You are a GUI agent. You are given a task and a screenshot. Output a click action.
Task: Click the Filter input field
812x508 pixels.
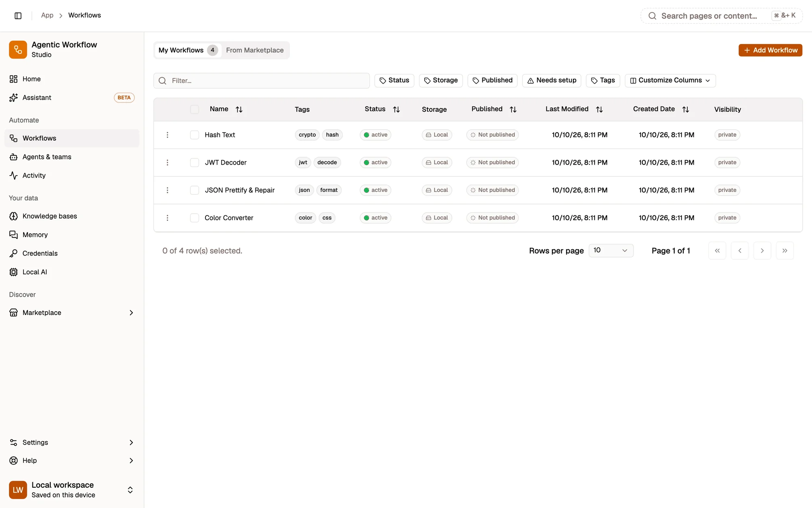(x=261, y=80)
